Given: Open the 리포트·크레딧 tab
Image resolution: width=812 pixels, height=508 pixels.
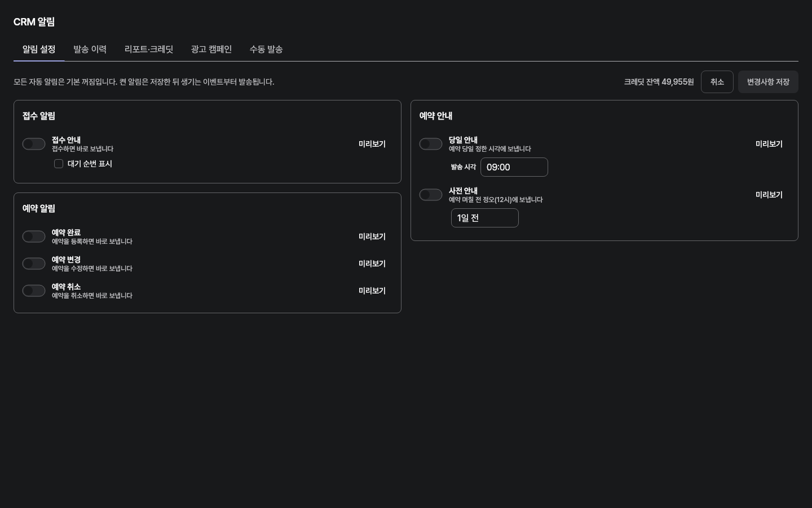Looking at the screenshot, I should (149, 49).
